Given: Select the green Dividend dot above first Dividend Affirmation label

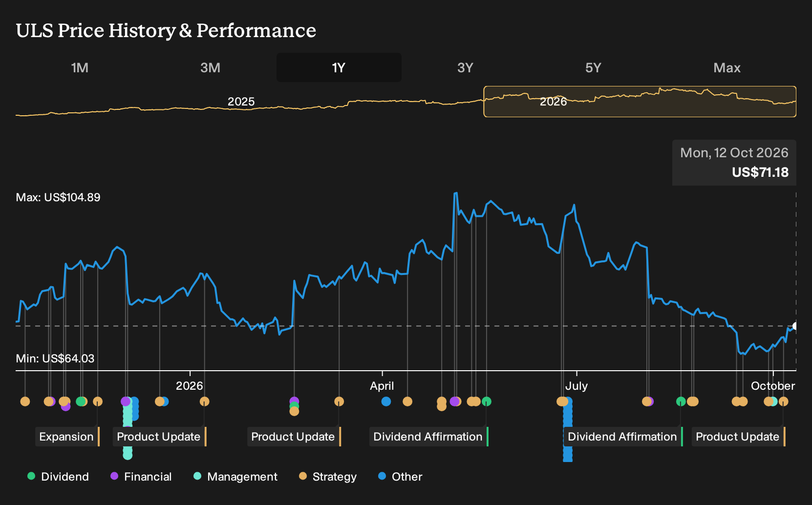Looking at the screenshot, I should pyautogui.click(x=486, y=401).
